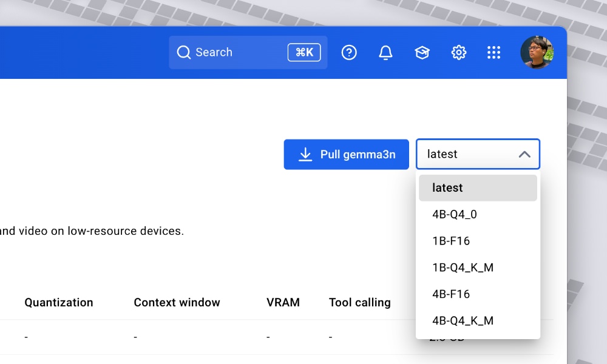
Task: Click the Pull gemma3n button
Action: (x=346, y=154)
